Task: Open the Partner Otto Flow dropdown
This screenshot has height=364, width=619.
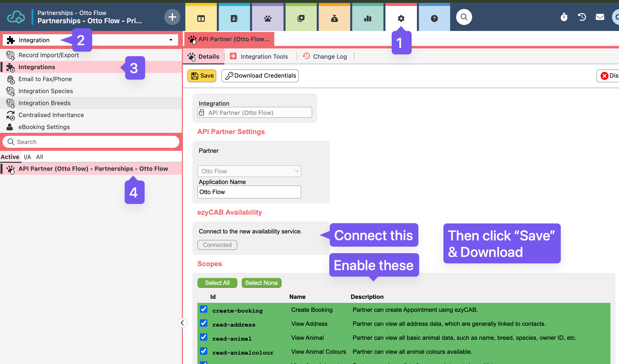Action: [x=249, y=171]
